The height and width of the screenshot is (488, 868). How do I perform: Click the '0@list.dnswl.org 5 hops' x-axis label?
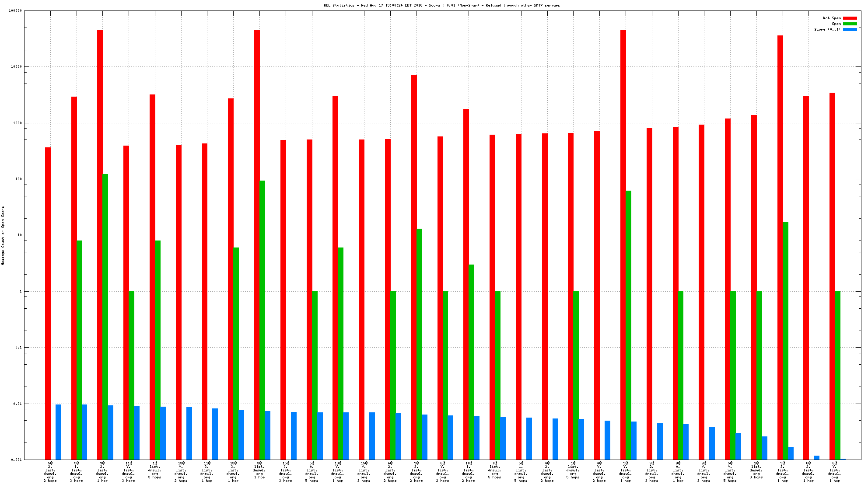click(x=494, y=471)
